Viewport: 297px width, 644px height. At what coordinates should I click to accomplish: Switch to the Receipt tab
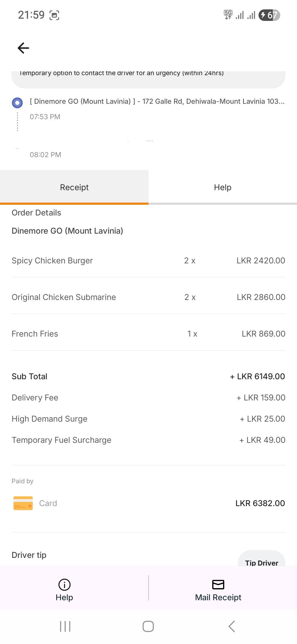point(74,187)
